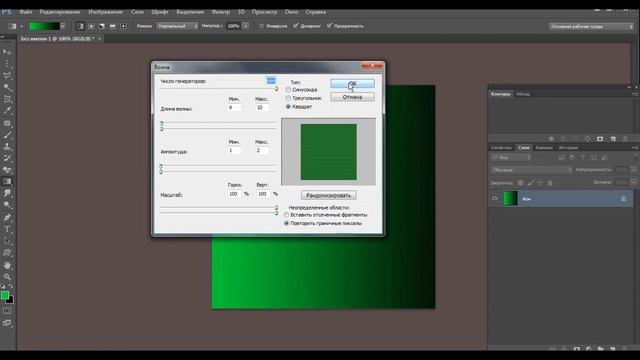Toggle Прозрачность checkbox
Image resolution: width=640 pixels, height=360 pixels.
click(329, 26)
